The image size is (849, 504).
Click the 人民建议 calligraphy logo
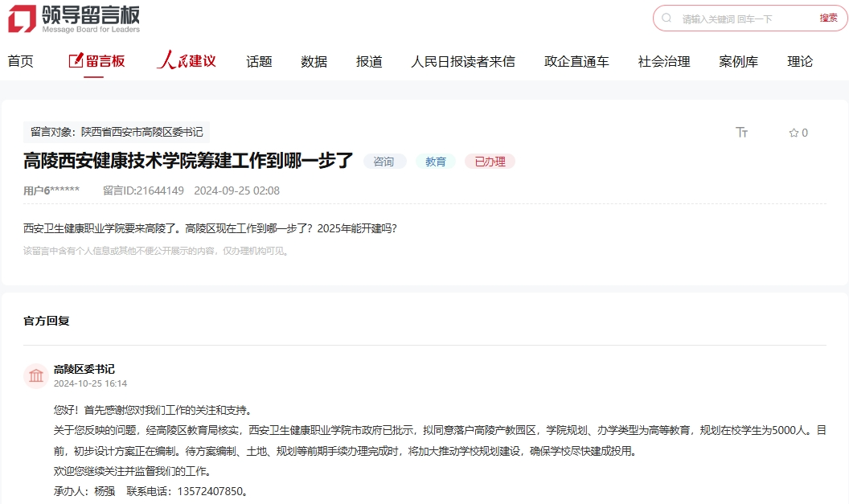[186, 59]
